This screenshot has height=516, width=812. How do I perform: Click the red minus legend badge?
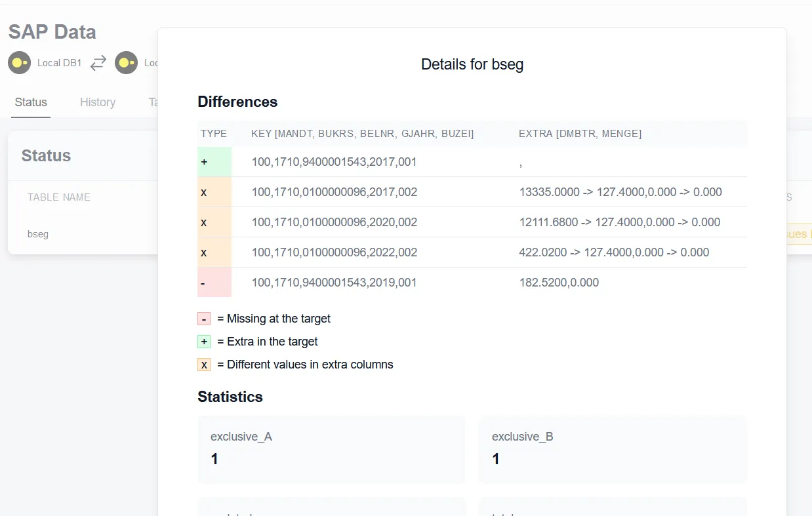pos(204,319)
